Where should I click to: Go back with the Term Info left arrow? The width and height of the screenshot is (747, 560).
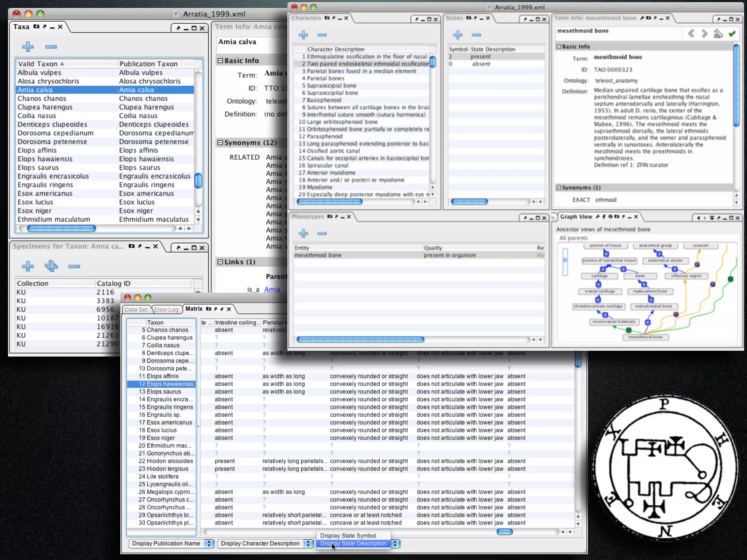click(x=691, y=34)
